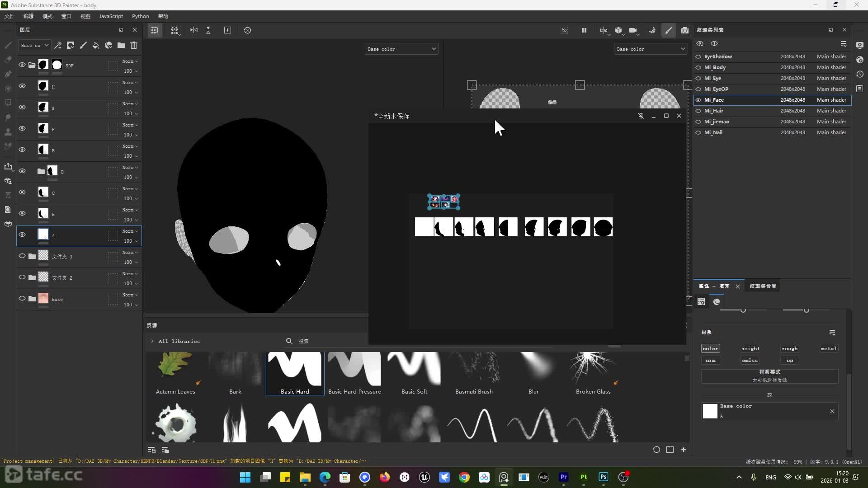Image resolution: width=868 pixels, height=488 pixels.
Task: Toggle the rough channel button
Action: click(x=789, y=348)
